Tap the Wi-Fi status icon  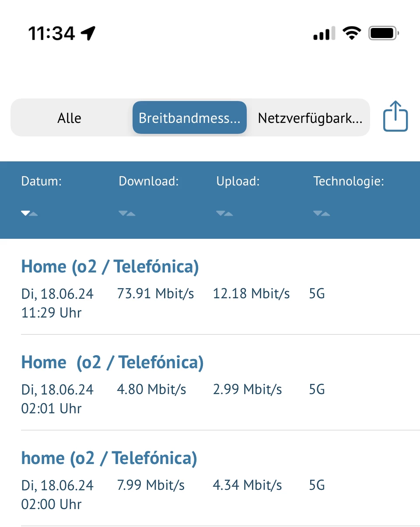[x=351, y=33]
